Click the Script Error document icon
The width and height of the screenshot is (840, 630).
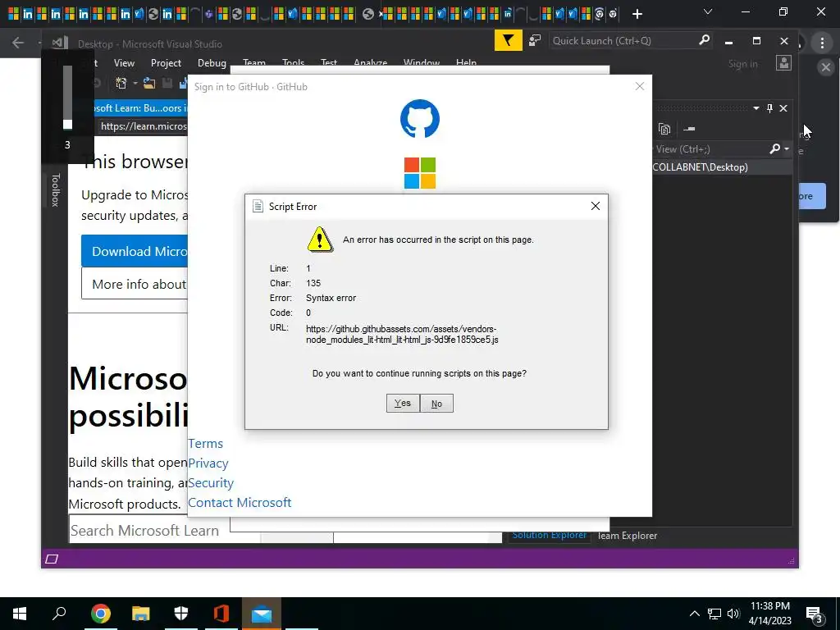[258, 206]
